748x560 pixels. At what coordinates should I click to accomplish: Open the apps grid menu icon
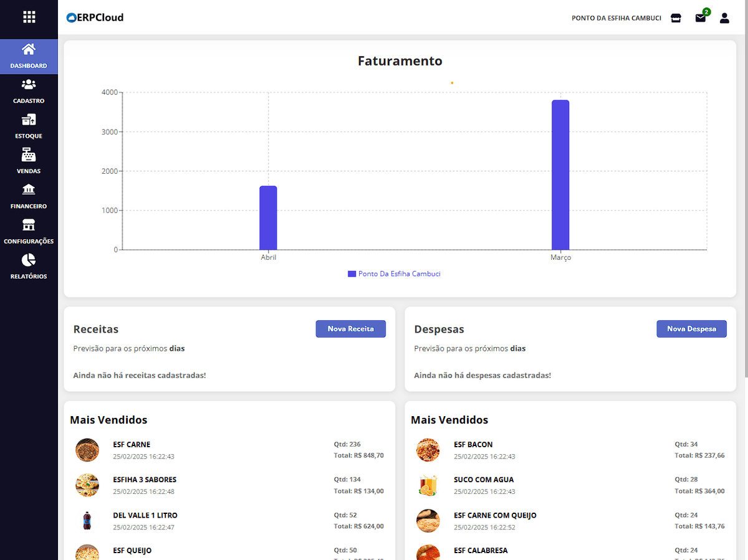point(29,17)
